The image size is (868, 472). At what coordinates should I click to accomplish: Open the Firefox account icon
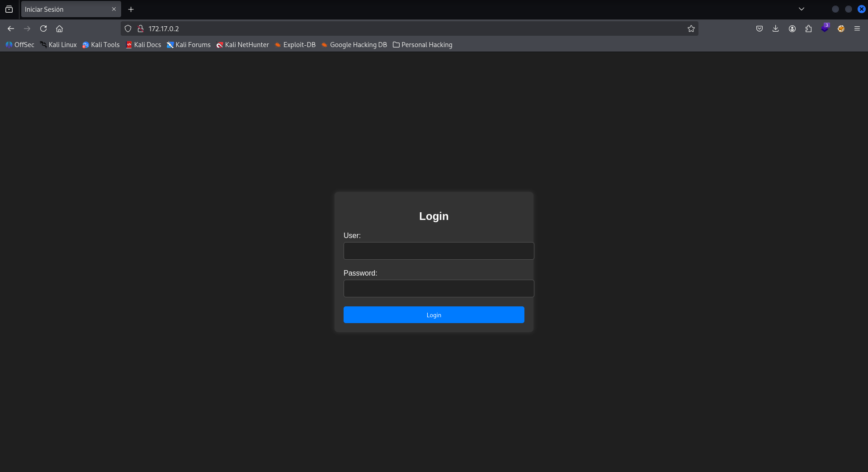click(x=792, y=28)
